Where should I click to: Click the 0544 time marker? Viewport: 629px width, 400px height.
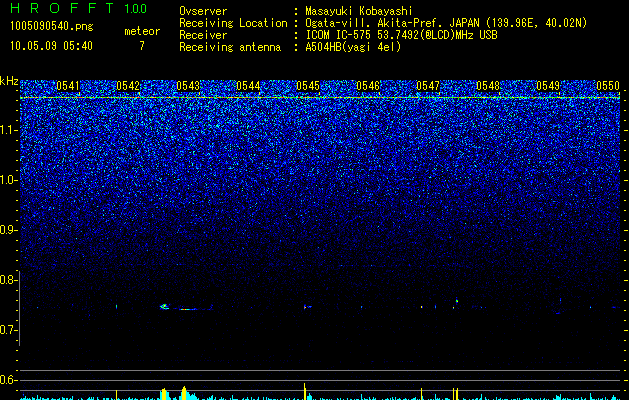click(248, 85)
